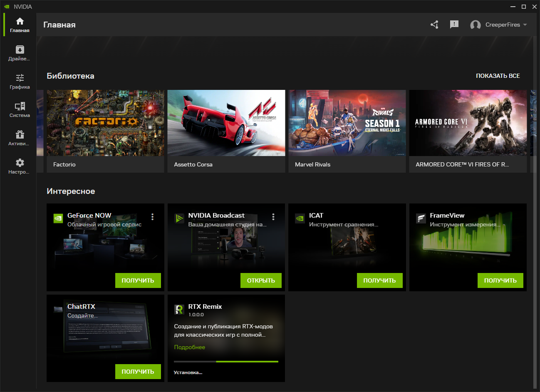
Task: Get ChatRTX with ПОЛУЧИТЬ button
Action: [138, 372]
